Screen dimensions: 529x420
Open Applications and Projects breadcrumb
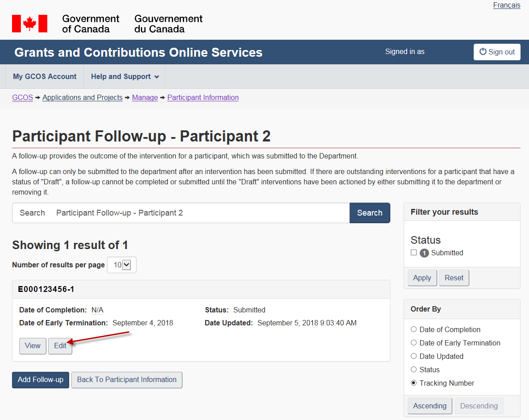[x=82, y=98]
